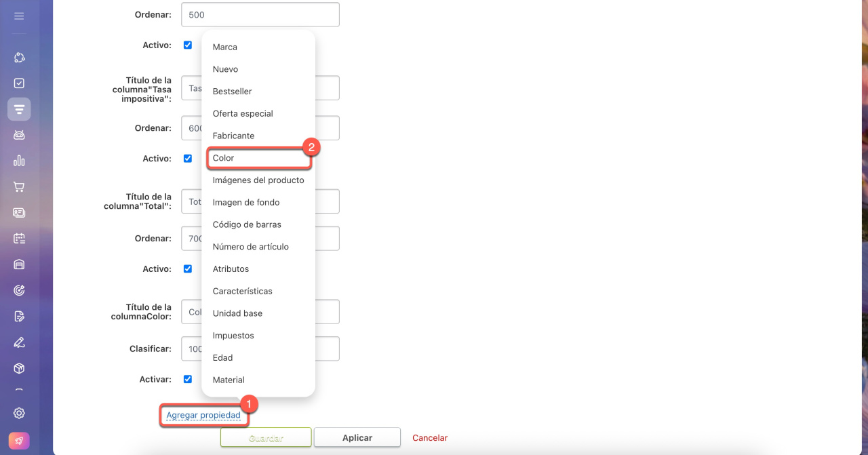Open the bar chart analytics icon
868x455 pixels.
(x=19, y=161)
